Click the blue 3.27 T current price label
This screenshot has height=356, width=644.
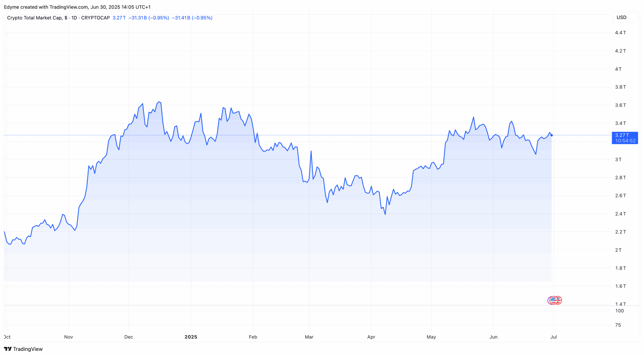[622, 135]
